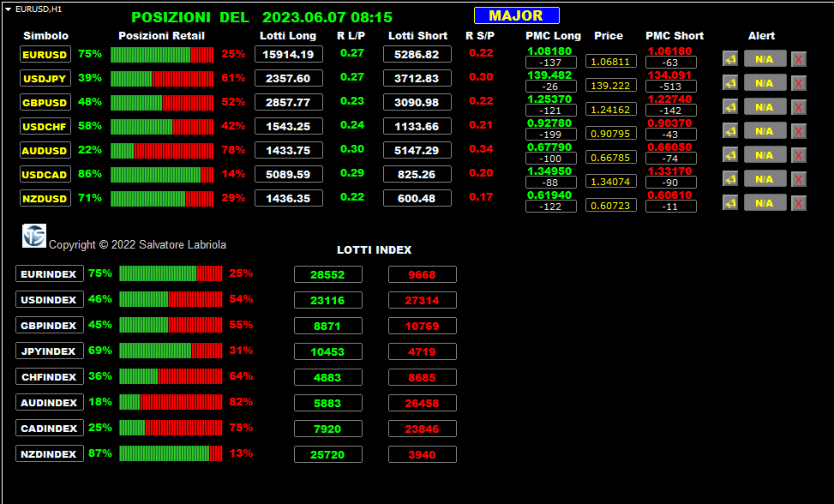Click the AUDUSD Lotti Short value 5147.29
Viewport: 834px width, 504px height.
[x=417, y=150]
